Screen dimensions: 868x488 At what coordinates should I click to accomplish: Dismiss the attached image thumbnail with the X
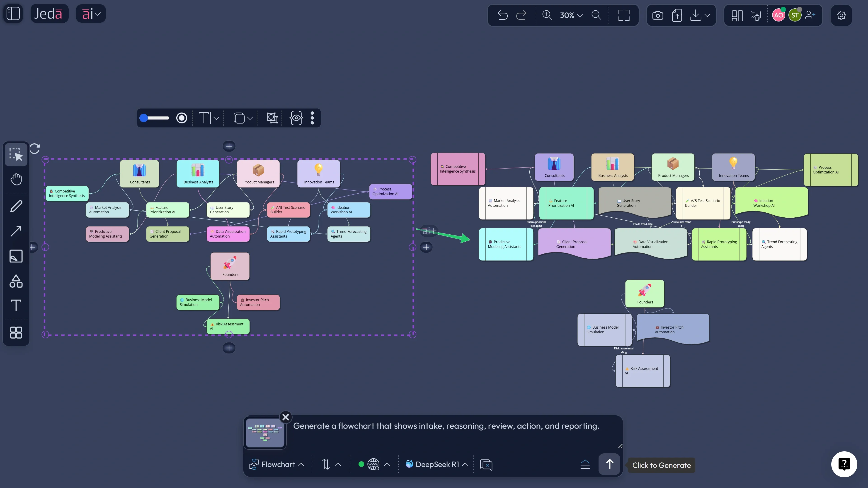[x=285, y=417]
